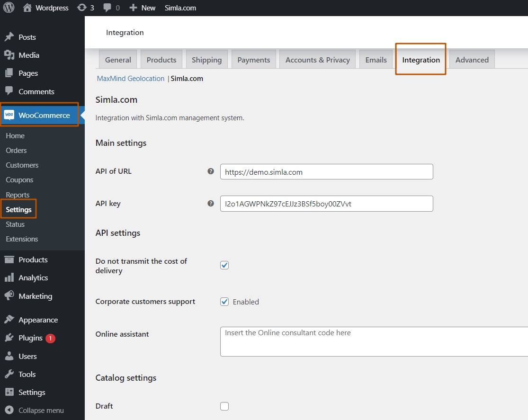Click the help icon beside API key
Screen dimensions: 528x420
211,204
